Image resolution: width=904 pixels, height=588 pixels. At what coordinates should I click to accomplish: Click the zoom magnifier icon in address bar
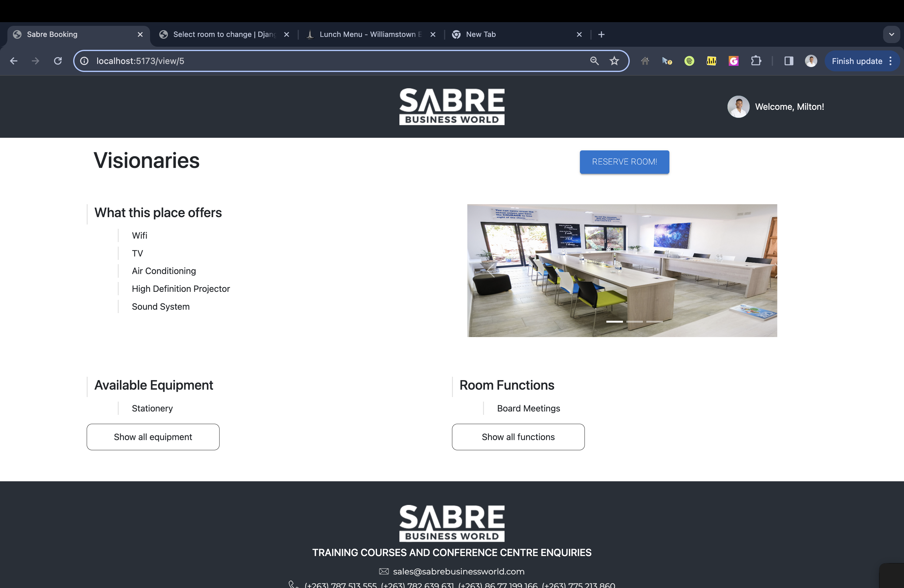594,61
